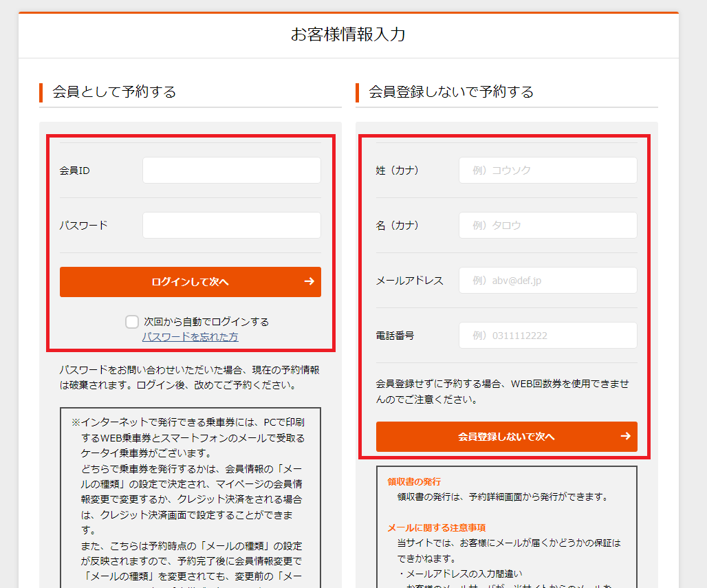The height and width of the screenshot is (588, 707).
Task: Click the 名（カナ） input field
Action: click(548, 225)
